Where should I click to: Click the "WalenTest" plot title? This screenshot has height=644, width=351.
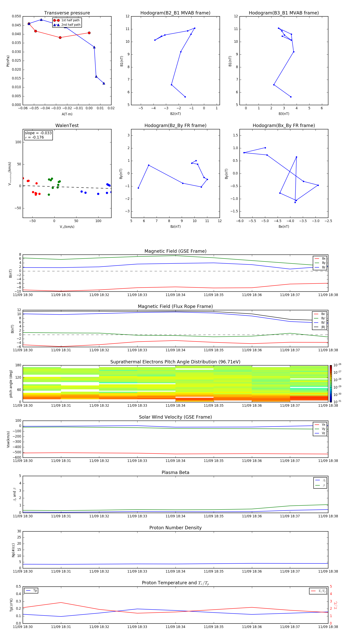click(67, 125)
